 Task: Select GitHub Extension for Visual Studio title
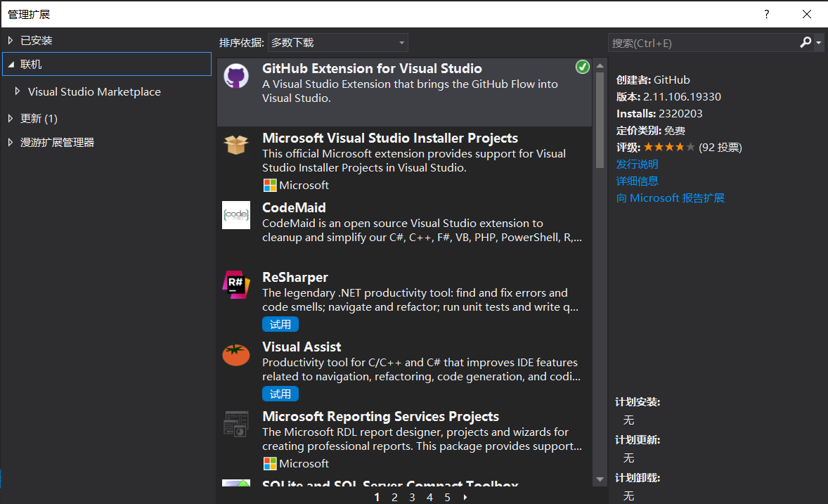[x=373, y=69]
